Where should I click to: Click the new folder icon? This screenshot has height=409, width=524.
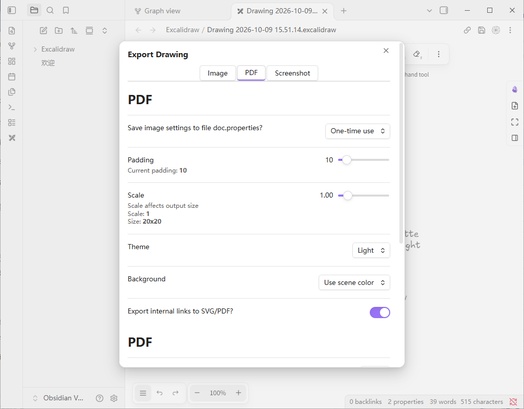tap(59, 31)
